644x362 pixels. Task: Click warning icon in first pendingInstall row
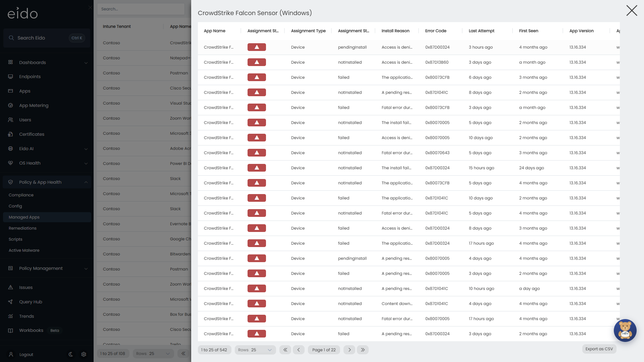(x=257, y=47)
